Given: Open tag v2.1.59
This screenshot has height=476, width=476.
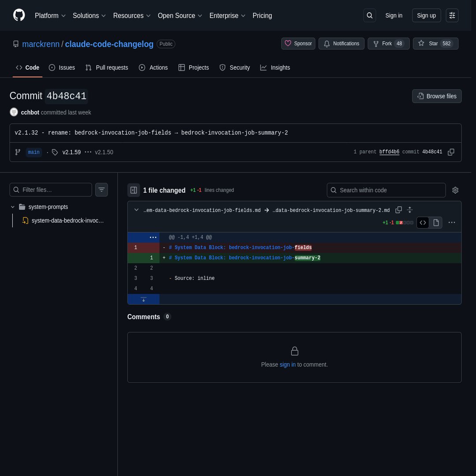Looking at the screenshot, I should point(72,152).
